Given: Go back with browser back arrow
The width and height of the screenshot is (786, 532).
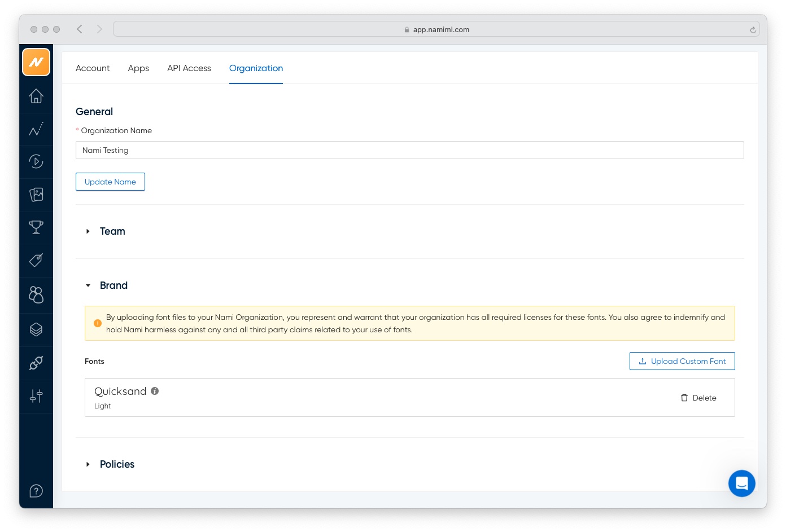Looking at the screenshot, I should (80, 29).
